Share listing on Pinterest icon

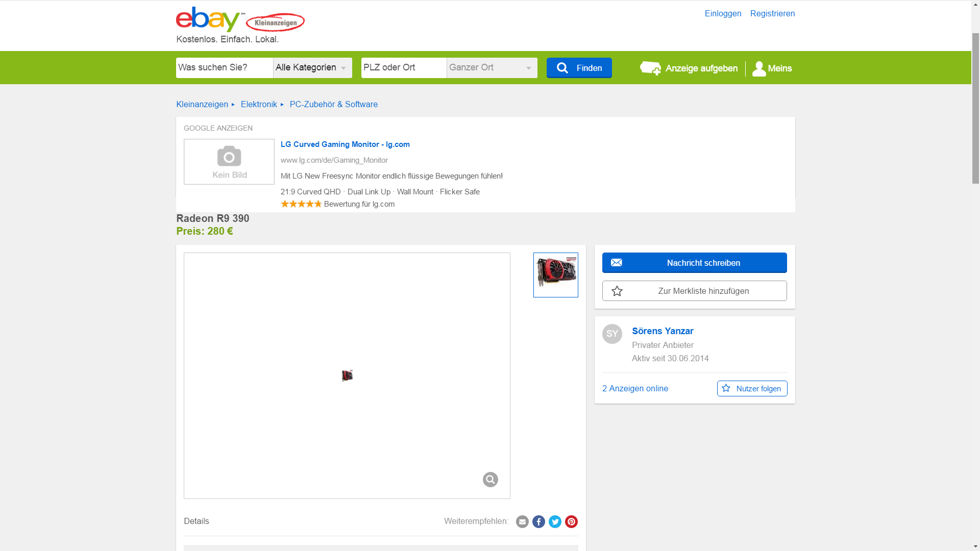click(x=571, y=521)
